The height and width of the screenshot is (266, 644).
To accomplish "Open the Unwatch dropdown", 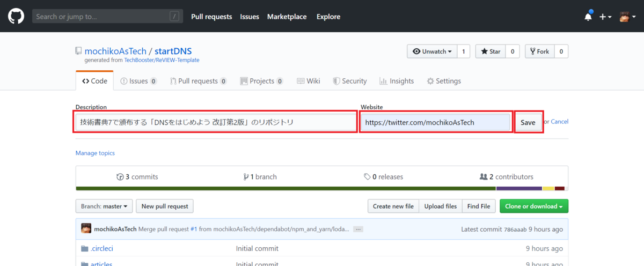I will [x=432, y=51].
